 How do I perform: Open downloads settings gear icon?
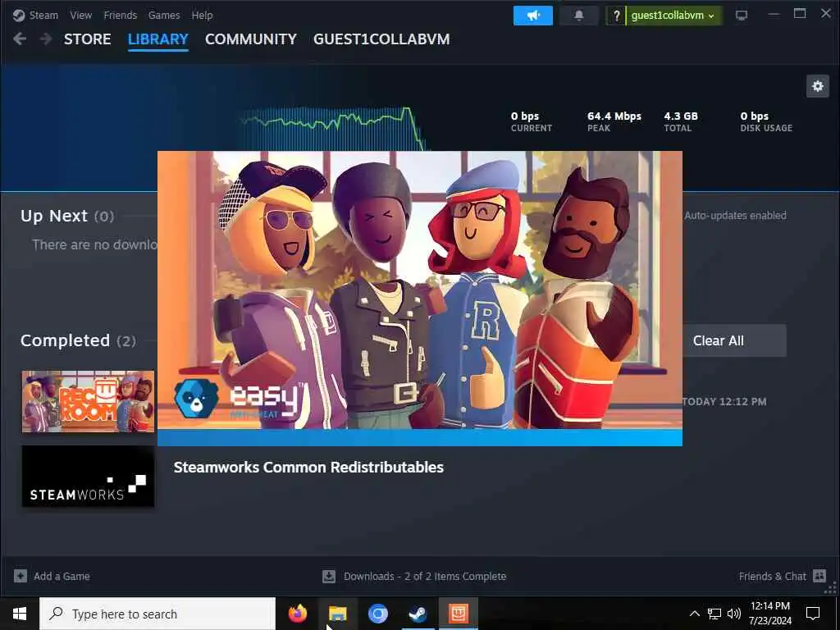[x=818, y=86]
